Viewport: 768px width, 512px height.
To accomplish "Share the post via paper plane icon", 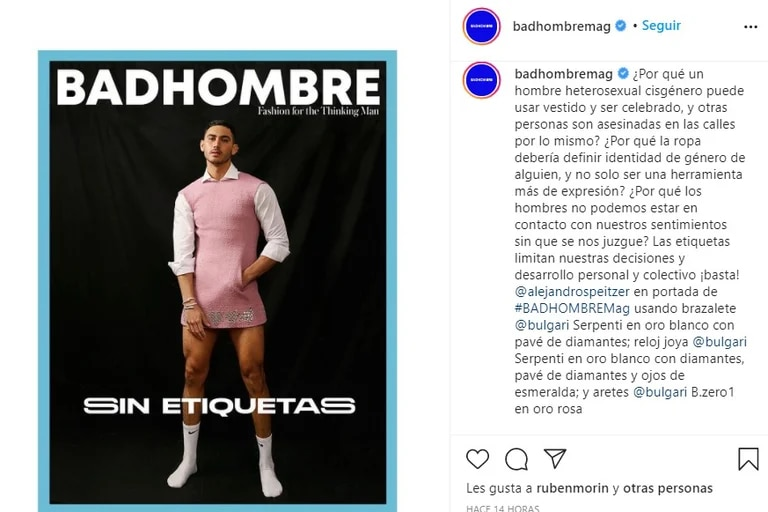I will (555, 459).
